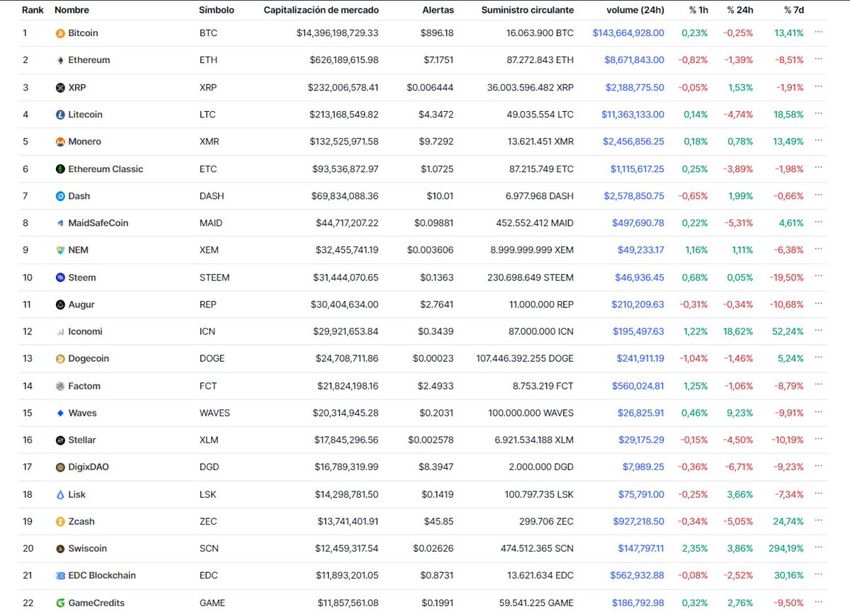Click the Monero logo icon

(60, 142)
